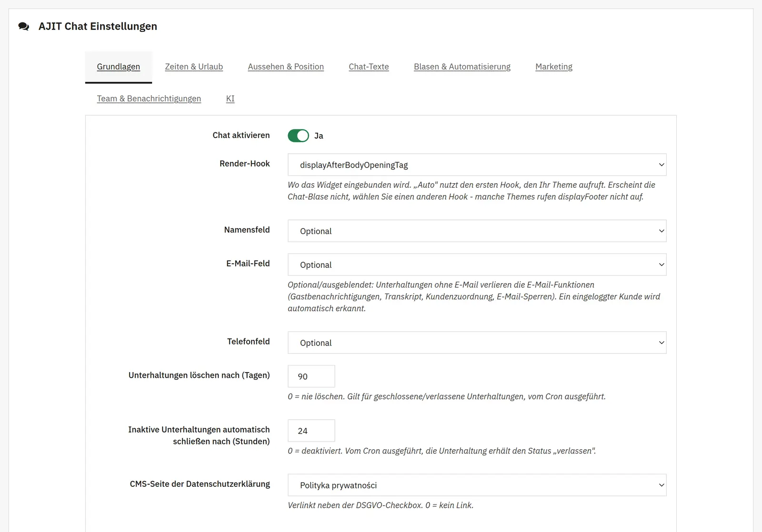
Task: Open the Blasen & Automatisierung tab
Action: click(462, 67)
